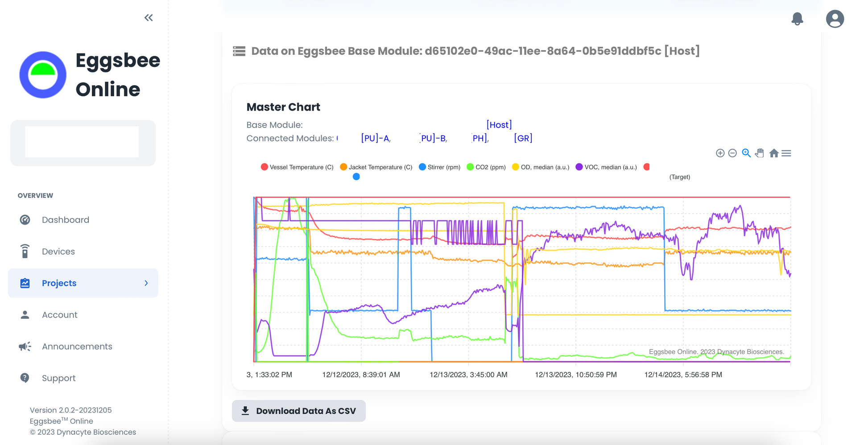The width and height of the screenshot is (868, 445).
Task: Open the user profile avatar menu
Action: tap(835, 19)
